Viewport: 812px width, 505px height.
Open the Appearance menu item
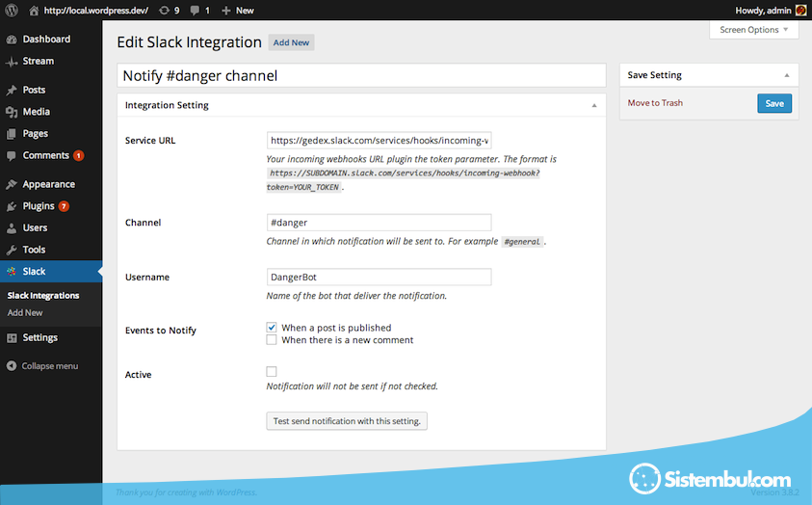(51, 184)
